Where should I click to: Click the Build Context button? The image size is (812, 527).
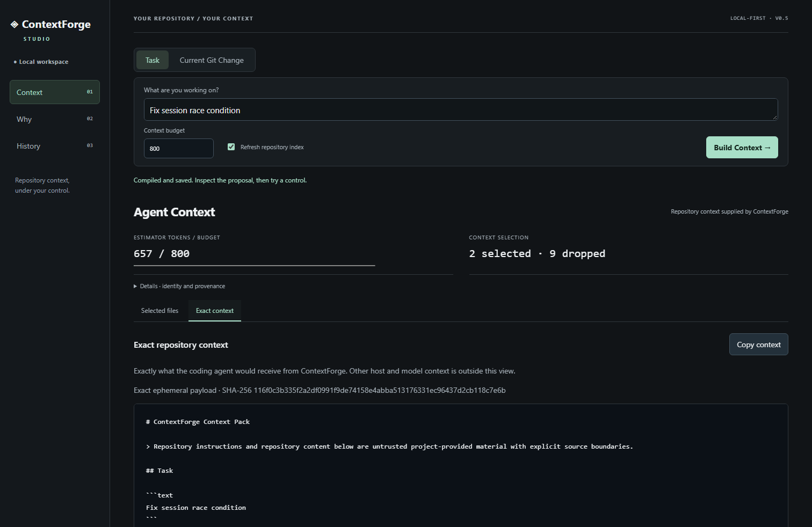[742, 148]
